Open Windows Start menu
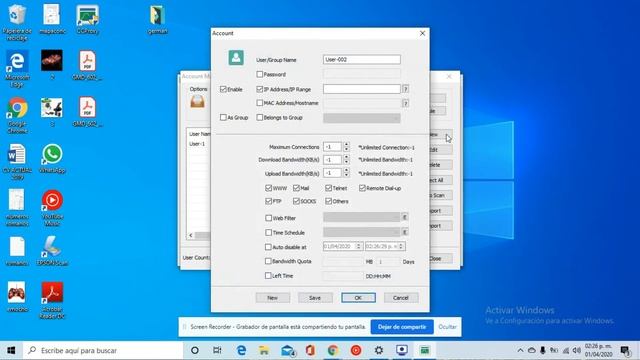The width and height of the screenshot is (640, 360). click(x=11, y=350)
